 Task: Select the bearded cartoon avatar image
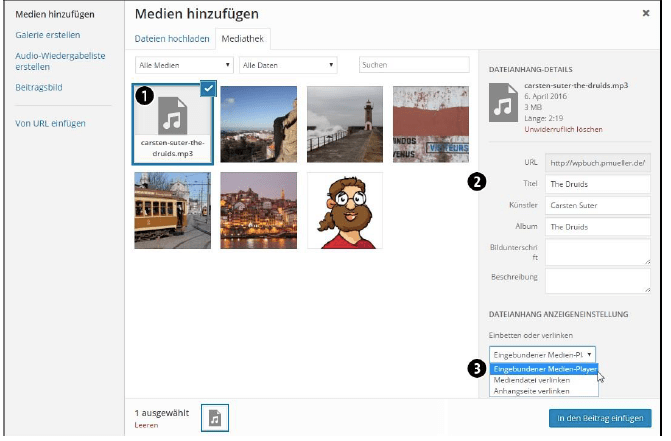tap(345, 210)
